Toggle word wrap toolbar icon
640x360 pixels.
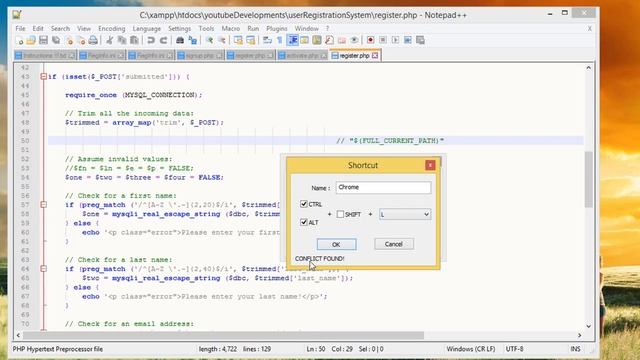[267, 40]
